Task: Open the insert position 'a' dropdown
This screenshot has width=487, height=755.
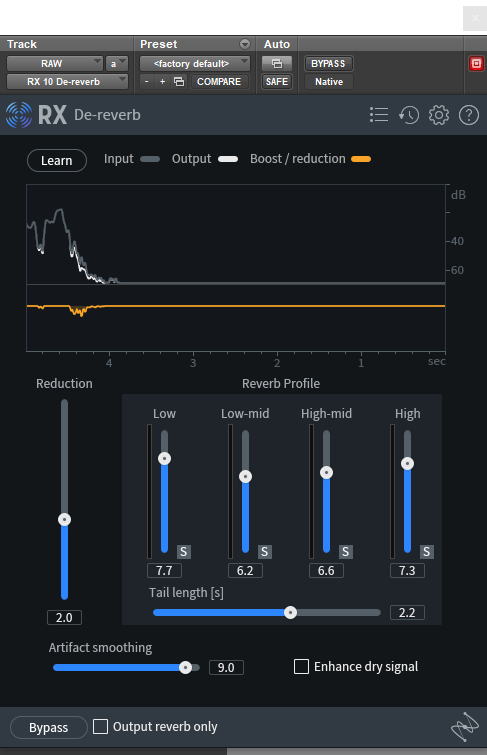Action: point(117,64)
